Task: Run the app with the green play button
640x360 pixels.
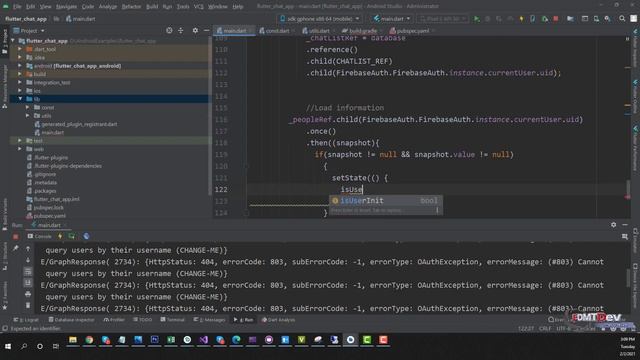Action: coord(476,19)
